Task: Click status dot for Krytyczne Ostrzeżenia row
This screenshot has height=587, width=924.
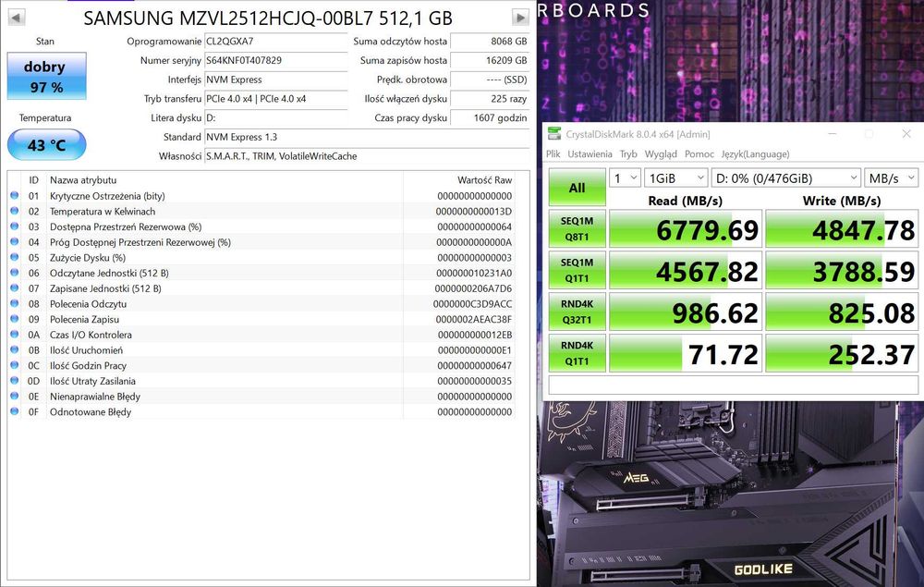Action: coord(14,196)
